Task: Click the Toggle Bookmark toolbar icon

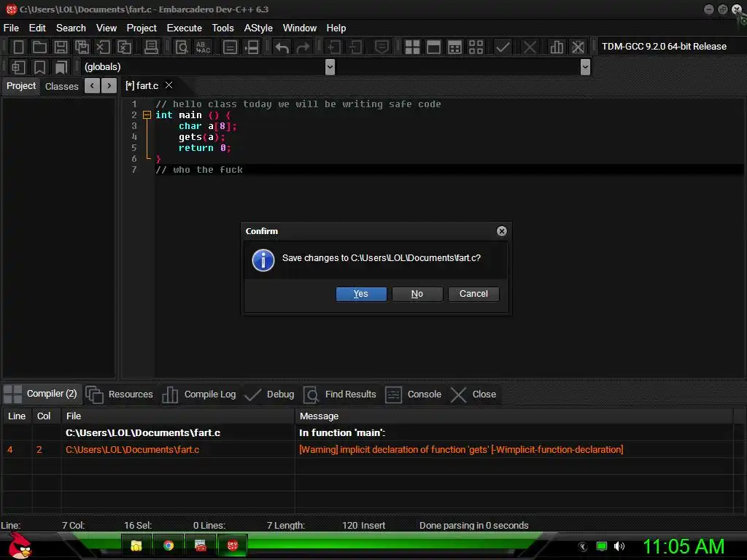Action: coord(39,67)
